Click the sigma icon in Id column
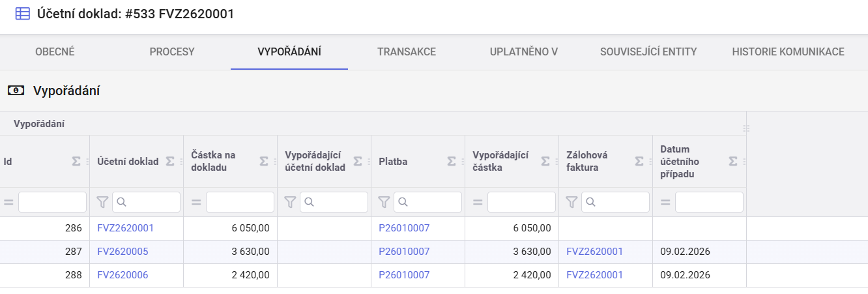Viewport: 868px width, 294px height. pos(76,162)
